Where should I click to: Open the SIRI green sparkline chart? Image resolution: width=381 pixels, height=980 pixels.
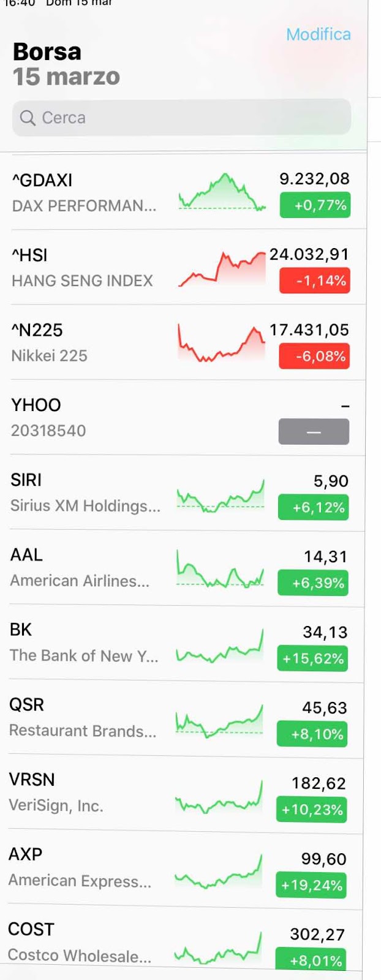[x=221, y=496]
